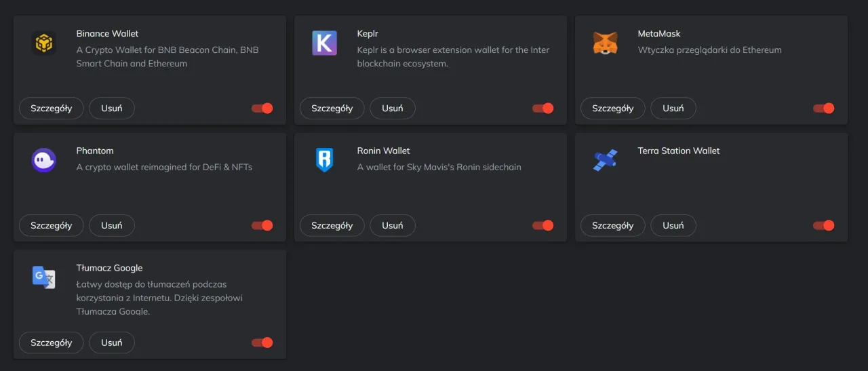Click the Binance Wallet title text
The width and height of the screenshot is (868, 371).
[x=107, y=34]
